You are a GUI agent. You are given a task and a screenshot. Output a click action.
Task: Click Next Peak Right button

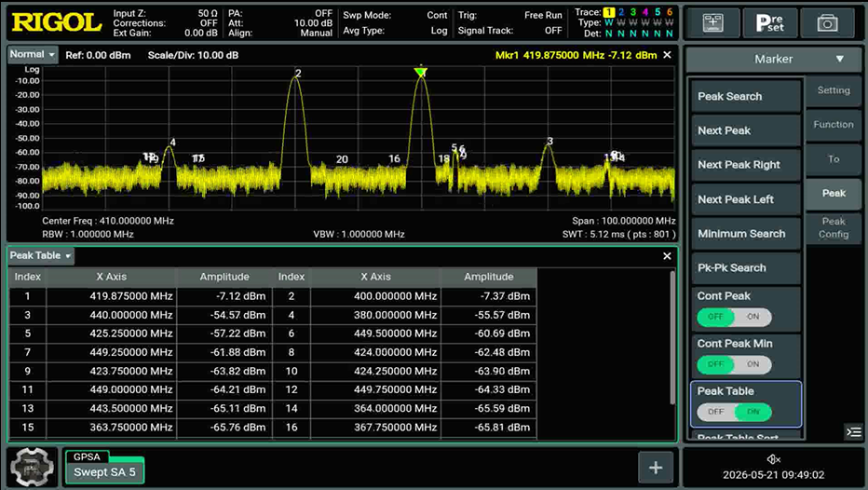[746, 165]
